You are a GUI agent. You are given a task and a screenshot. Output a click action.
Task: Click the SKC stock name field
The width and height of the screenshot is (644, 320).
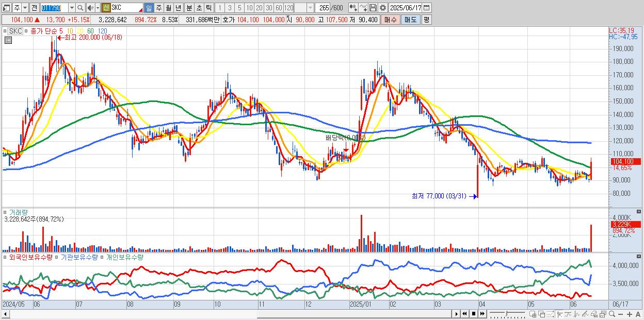127,8
